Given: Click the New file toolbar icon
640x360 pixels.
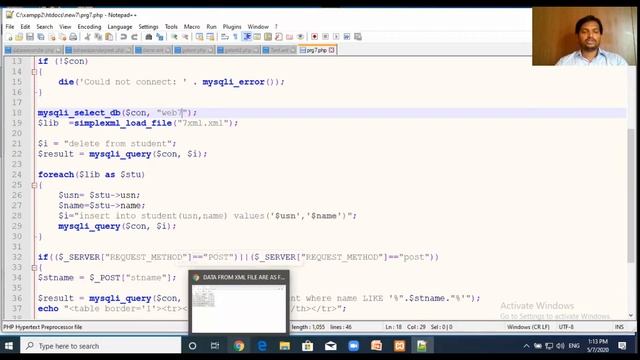Looking at the screenshot, I should (9, 37).
